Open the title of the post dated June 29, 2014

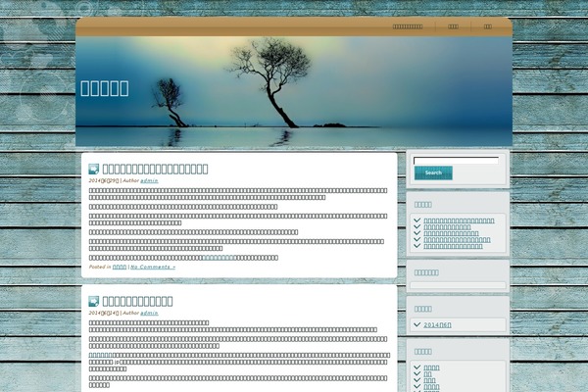(x=155, y=169)
